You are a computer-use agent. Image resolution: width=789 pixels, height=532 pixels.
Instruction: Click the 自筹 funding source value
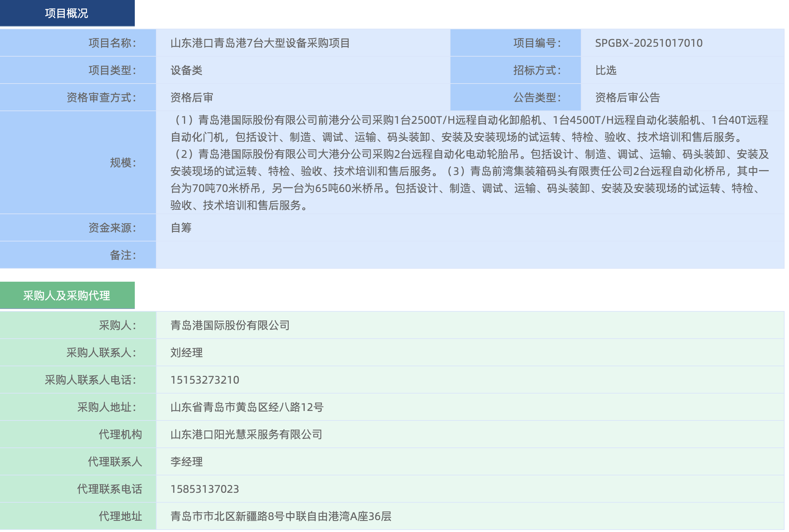[181, 227]
